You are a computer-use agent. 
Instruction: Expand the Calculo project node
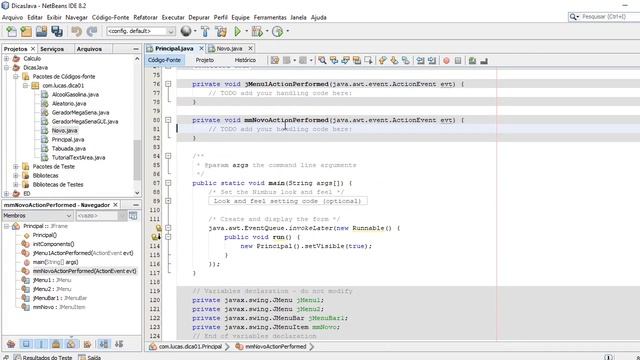[7, 59]
